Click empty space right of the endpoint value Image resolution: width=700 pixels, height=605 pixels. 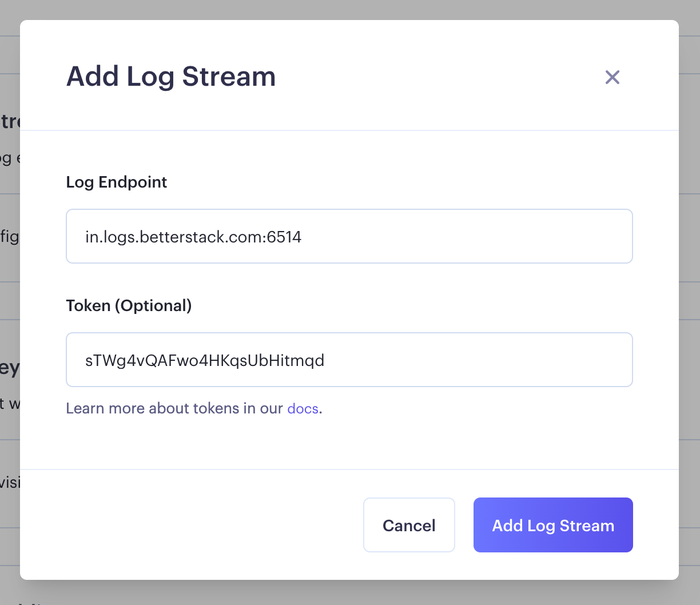(x=466, y=236)
